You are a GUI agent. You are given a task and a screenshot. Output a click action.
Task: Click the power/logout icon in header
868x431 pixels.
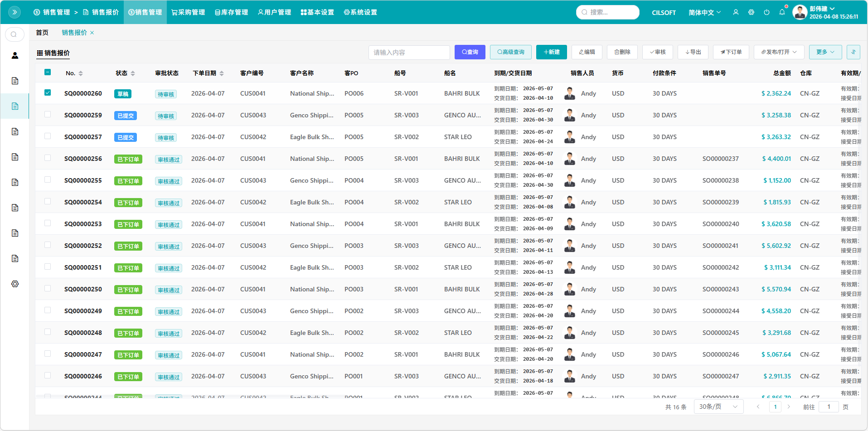pos(766,12)
